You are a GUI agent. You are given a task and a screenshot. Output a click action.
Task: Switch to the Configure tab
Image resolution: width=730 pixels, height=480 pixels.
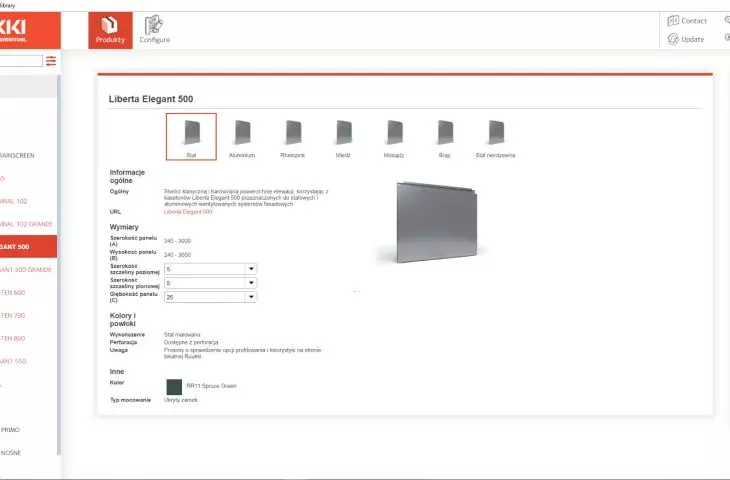[x=155, y=30]
